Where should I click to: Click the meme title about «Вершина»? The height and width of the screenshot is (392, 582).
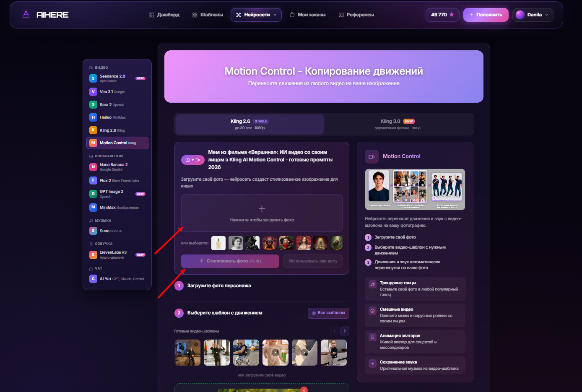coord(270,160)
